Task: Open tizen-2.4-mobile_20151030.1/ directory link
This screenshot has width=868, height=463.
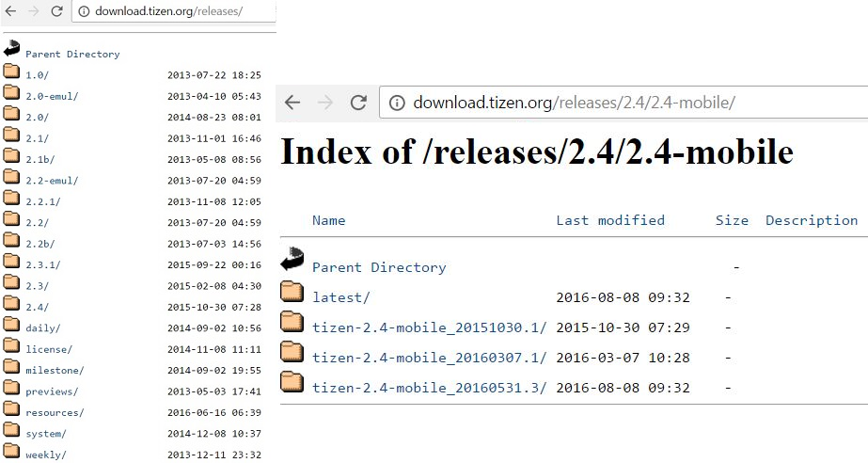Action: click(x=430, y=327)
